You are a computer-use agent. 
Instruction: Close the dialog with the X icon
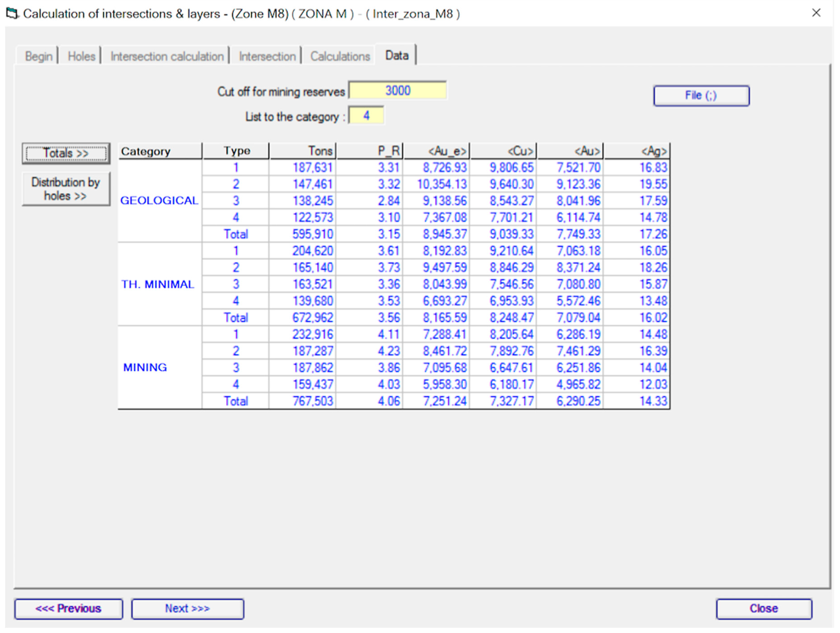click(x=816, y=13)
